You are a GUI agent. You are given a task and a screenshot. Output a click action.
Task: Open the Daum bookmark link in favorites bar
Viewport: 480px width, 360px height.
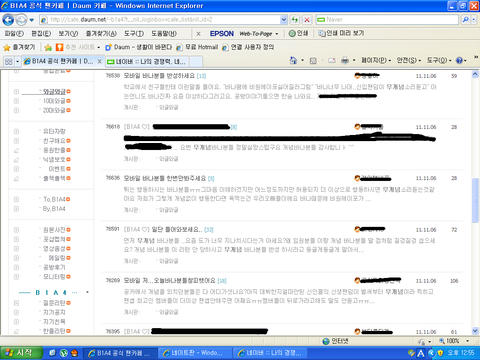point(139,47)
